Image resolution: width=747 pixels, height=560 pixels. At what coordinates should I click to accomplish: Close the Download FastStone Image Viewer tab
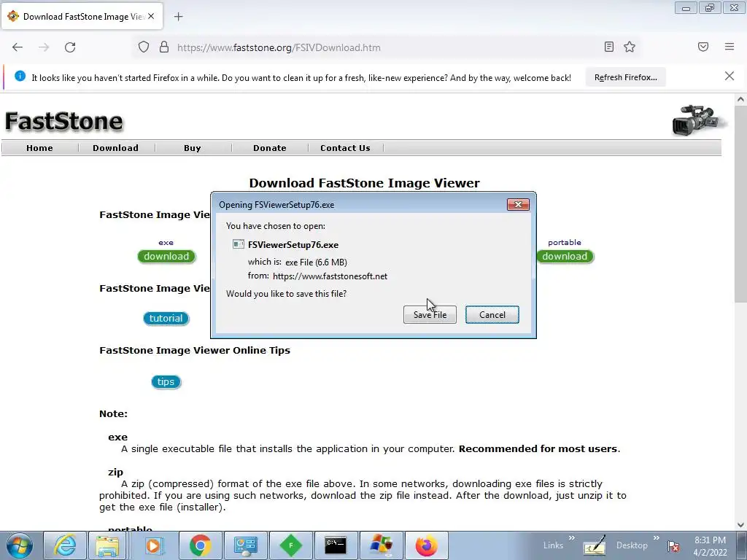[x=151, y=16]
